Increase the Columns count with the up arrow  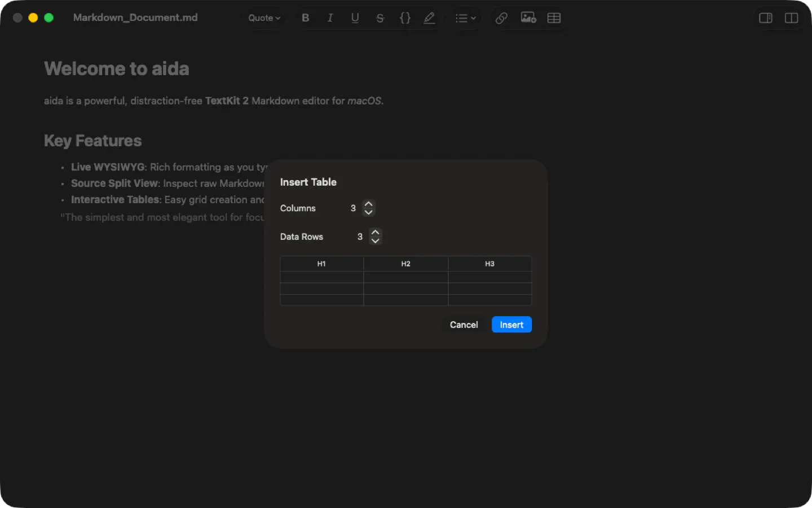pyautogui.click(x=369, y=204)
